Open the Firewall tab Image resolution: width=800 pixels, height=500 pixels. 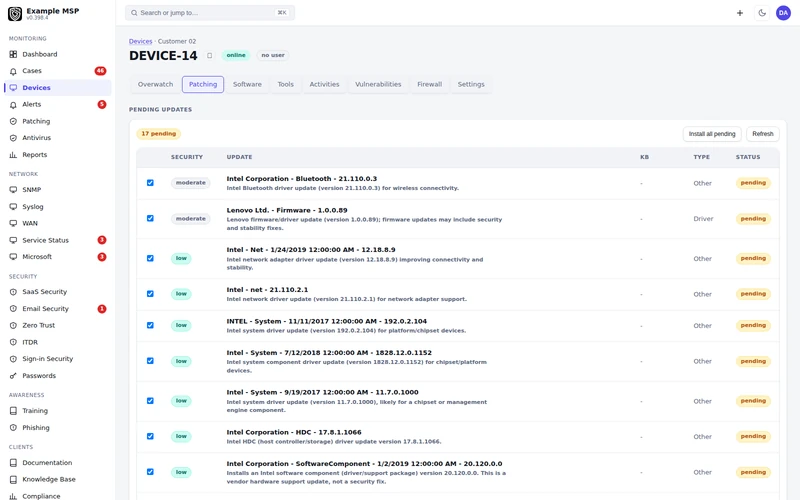pos(429,84)
